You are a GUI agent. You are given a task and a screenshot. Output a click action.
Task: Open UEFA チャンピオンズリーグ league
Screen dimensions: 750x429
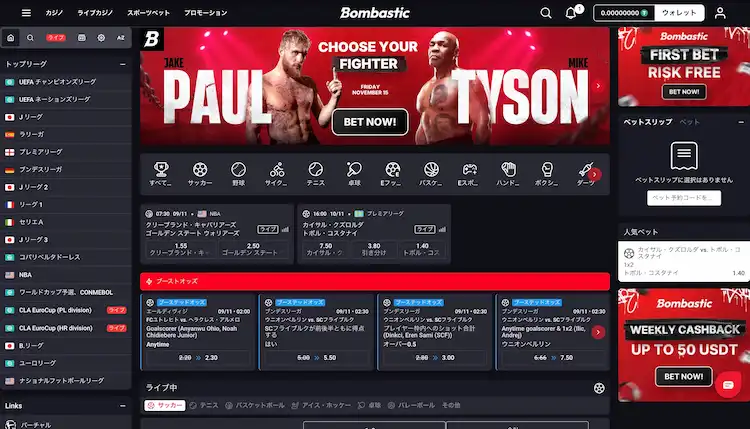(x=66, y=82)
